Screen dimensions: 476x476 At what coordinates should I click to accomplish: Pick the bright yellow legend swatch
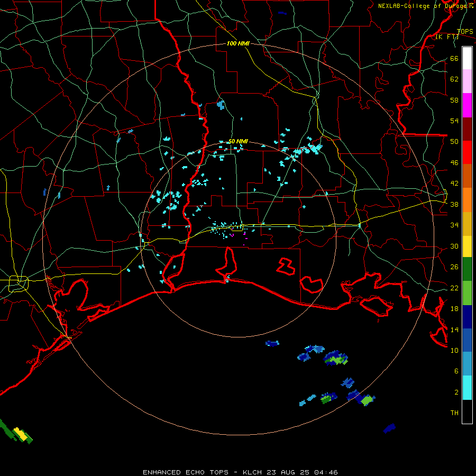(x=467, y=246)
